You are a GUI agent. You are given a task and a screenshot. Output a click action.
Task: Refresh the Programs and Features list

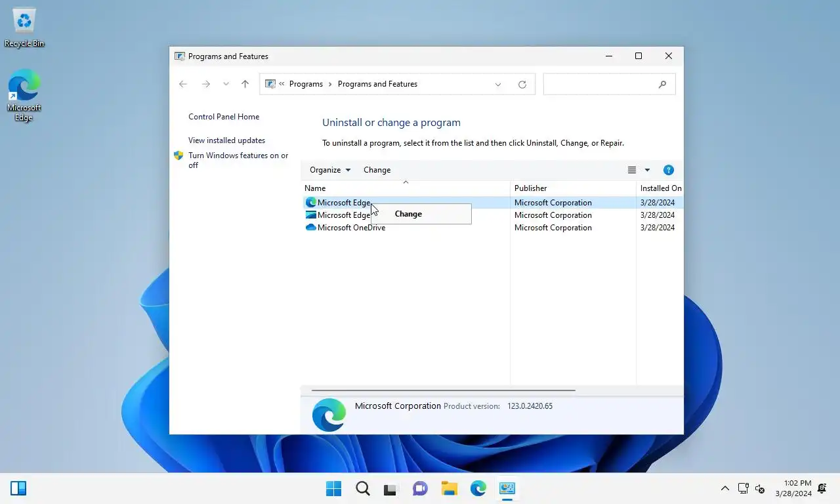[522, 84]
